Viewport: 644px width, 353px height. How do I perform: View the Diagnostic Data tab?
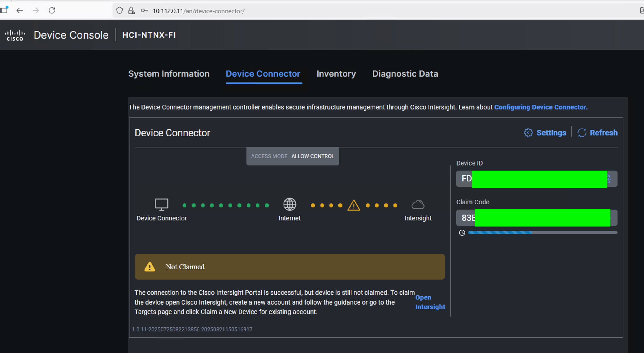click(405, 74)
